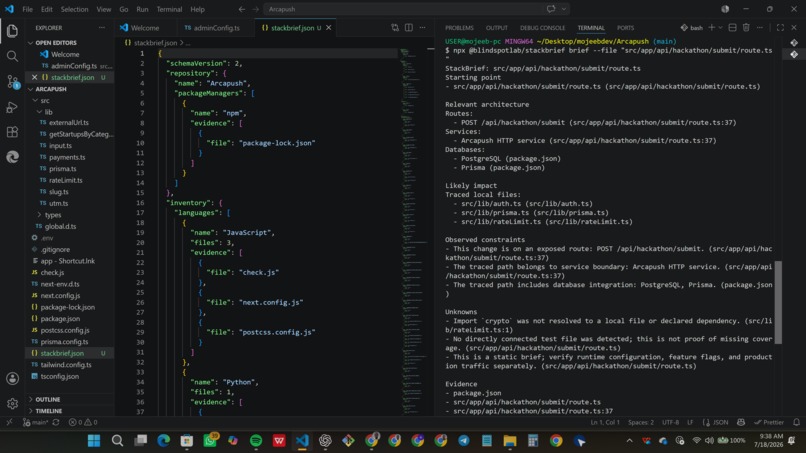
Task: Open the Accounts menu icon
Action: click(x=12, y=378)
